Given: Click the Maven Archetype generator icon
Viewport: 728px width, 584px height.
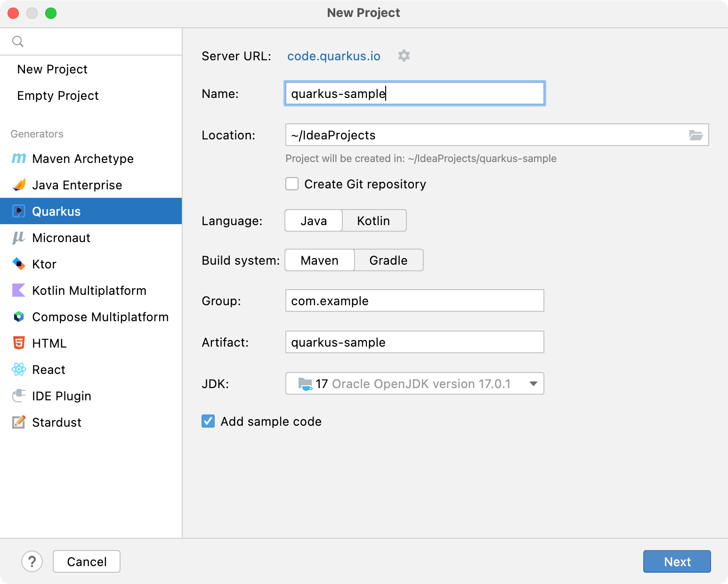Looking at the screenshot, I should pos(19,159).
